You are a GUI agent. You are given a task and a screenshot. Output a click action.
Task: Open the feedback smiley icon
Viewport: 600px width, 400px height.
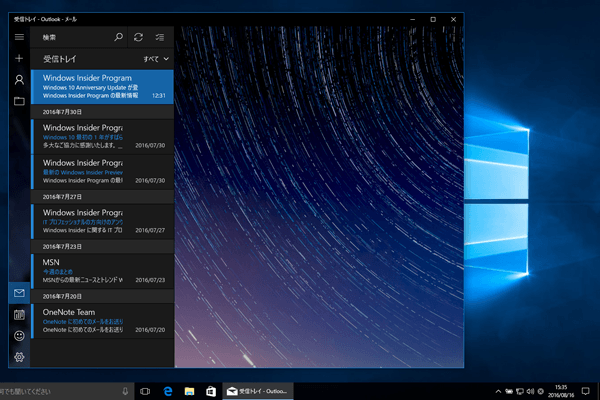(19, 336)
